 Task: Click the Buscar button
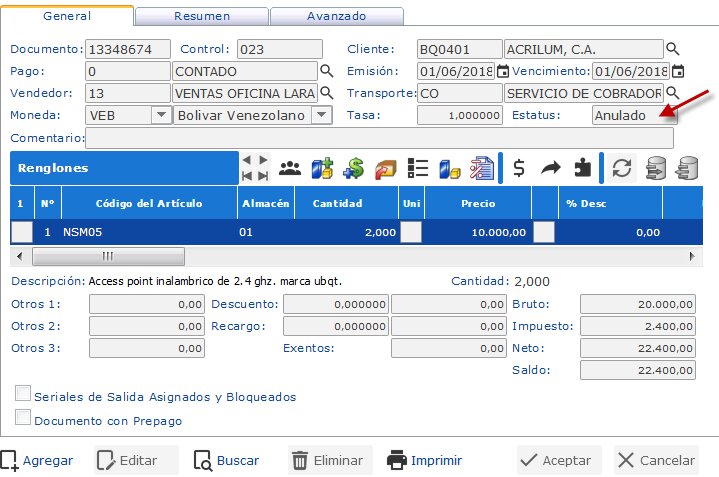pyautogui.click(x=226, y=460)
